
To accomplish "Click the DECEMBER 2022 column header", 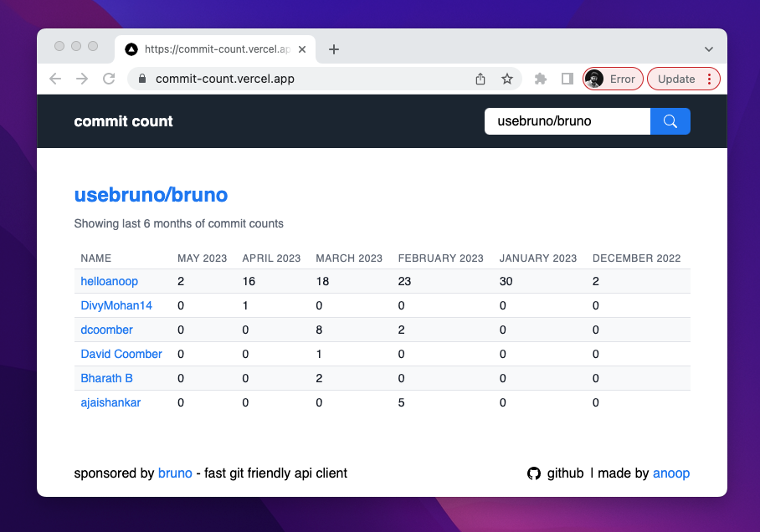I will [636, 258].
